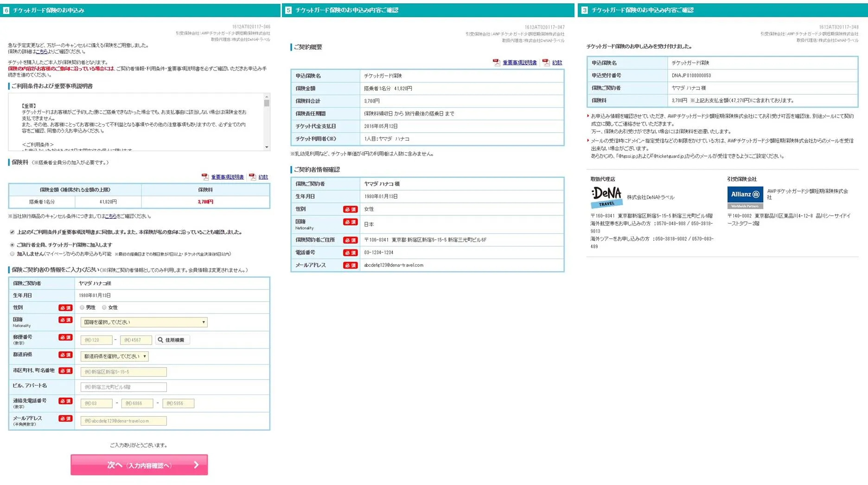The height and width of the screenshot is (485, 868).
Task: Open the 約款 link in the left panel
Action: pyautogui.click(x=263, y=177)
